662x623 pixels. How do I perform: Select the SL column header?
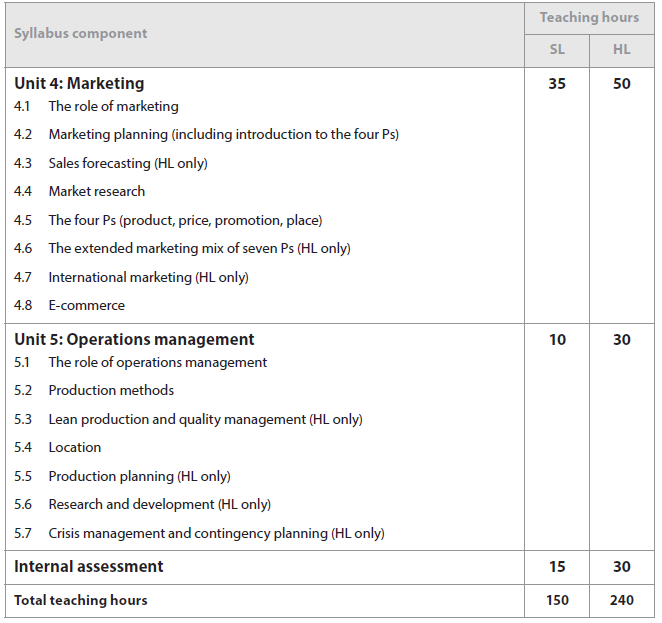(x=557, y=50)
